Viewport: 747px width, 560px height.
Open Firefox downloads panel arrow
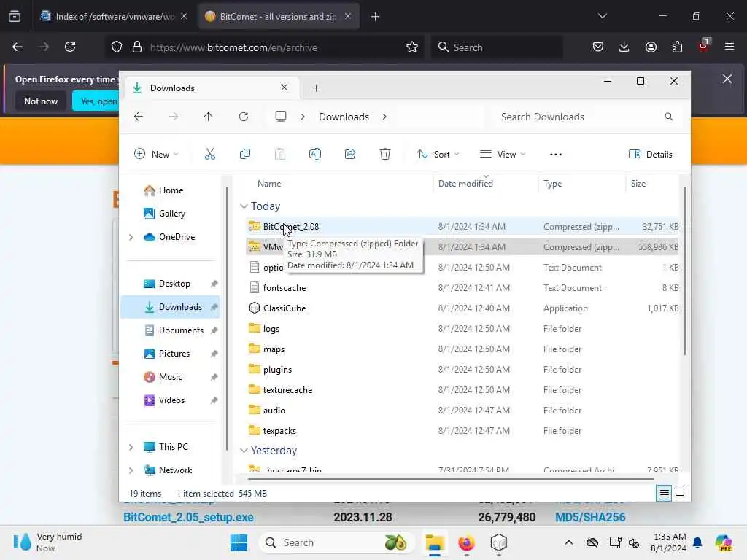(x=624, y=47)
